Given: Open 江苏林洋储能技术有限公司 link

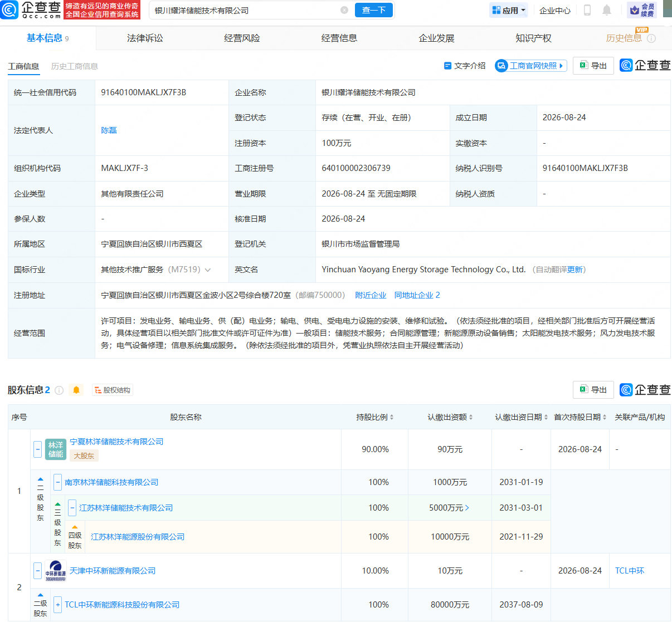Looking at the screenshot, I should coord(126,508).
